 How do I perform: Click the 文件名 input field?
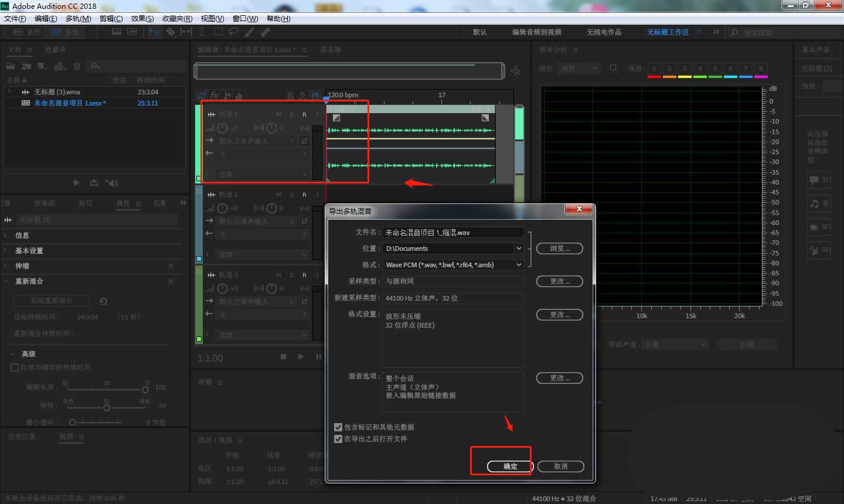click(453, 233)
